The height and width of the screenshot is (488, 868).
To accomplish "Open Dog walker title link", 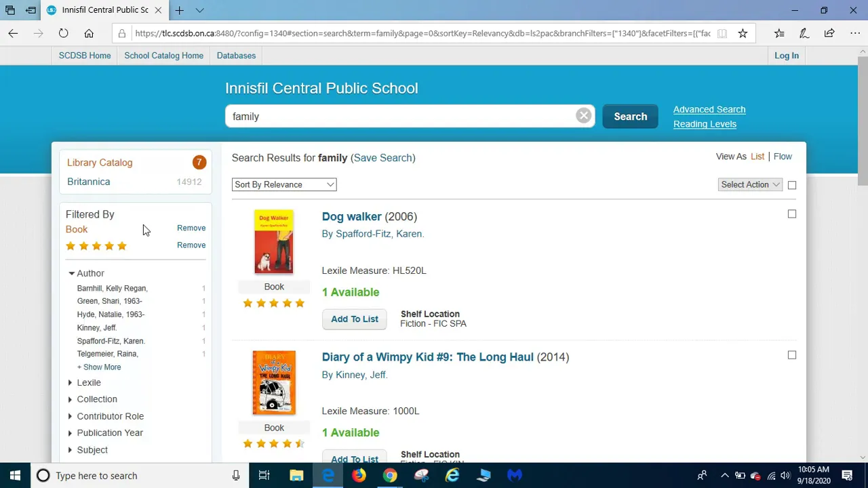I will pos(351,217).
